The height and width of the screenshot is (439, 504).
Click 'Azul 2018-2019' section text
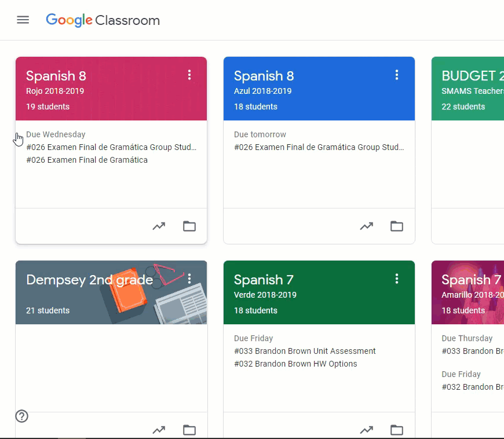tap(262, 91)
